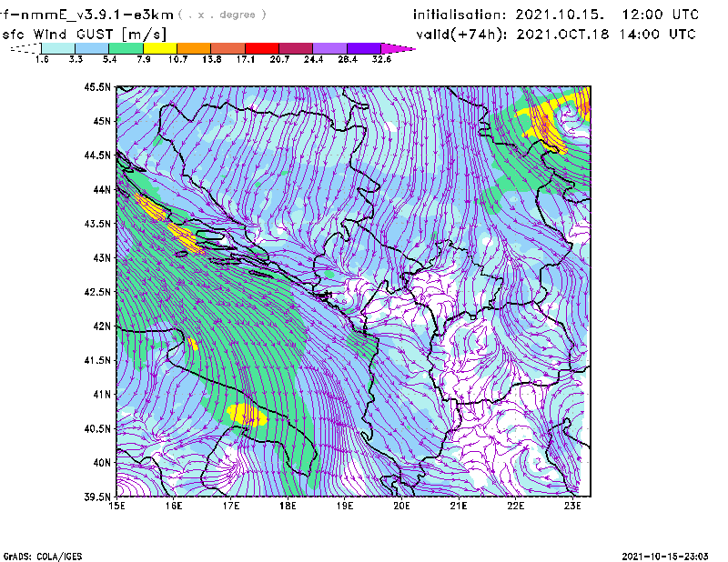Viewport: 728px width, 562px height.
Task: Click the yellow 7.9–10.7 legend swatch
Action: [160, 48]
